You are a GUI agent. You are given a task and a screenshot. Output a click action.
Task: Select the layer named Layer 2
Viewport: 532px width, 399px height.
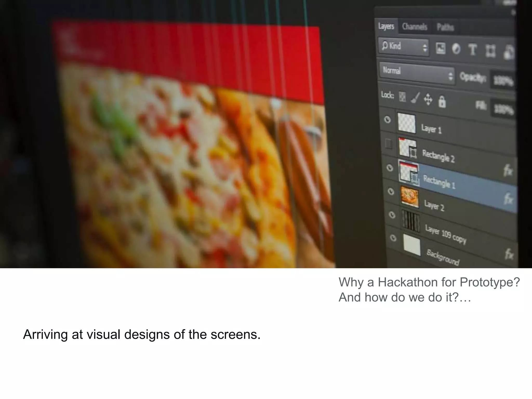tap(434, 205)
